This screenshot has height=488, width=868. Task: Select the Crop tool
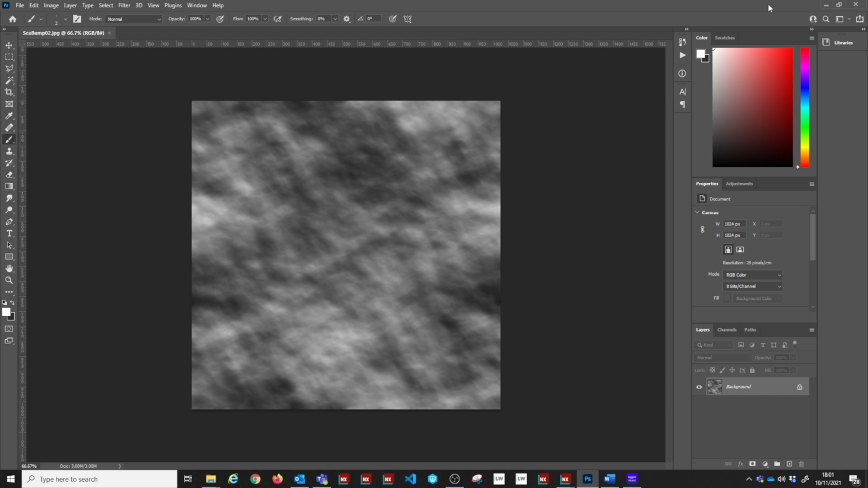(x=8, y=91)
